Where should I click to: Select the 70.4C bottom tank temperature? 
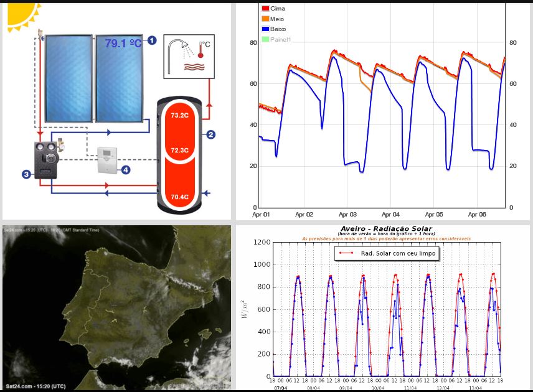point(179,197)
